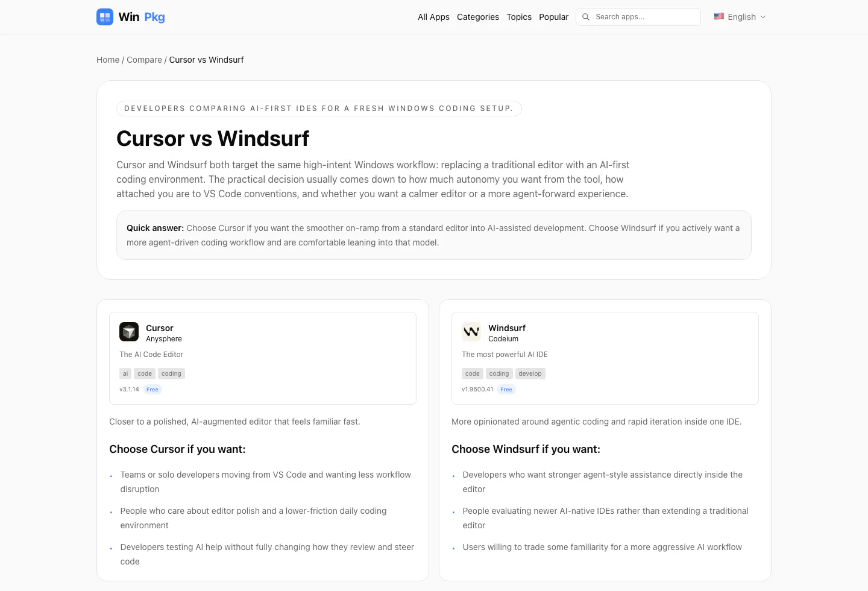Click bullet 'People who care about editor polish'
The image size is (868, 591).
253,518
